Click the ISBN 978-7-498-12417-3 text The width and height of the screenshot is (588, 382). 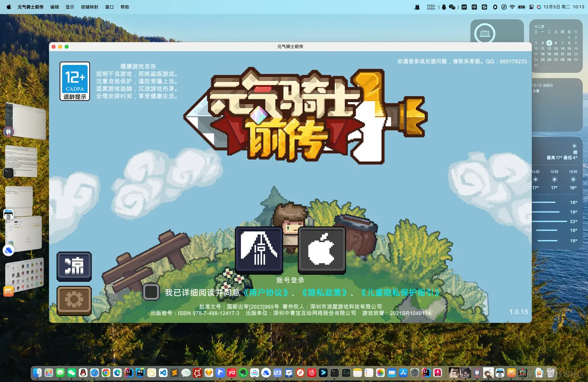click(x=208, y=313)
